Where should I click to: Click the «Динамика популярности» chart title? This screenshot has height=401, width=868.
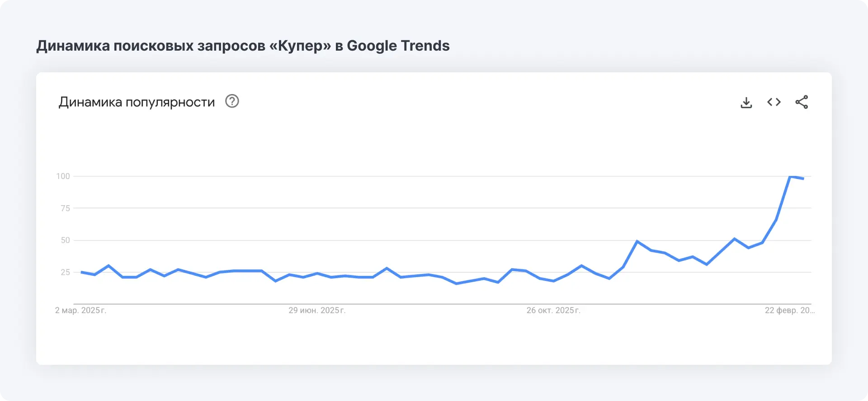pos(137,102)
